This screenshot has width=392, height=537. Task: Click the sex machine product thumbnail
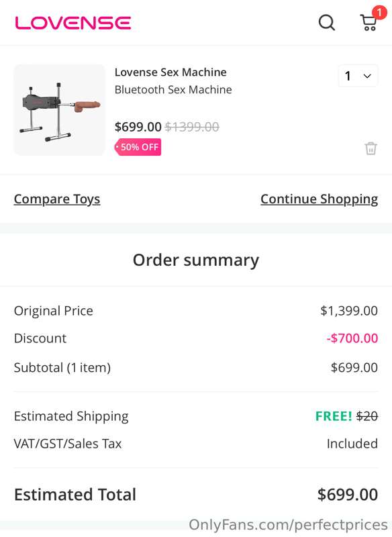59,110
